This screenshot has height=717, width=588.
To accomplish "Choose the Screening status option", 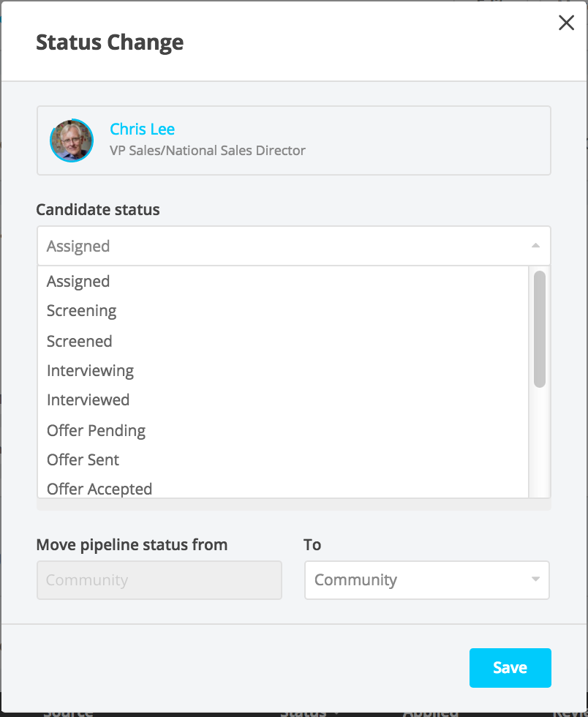I will click(82, 311).
